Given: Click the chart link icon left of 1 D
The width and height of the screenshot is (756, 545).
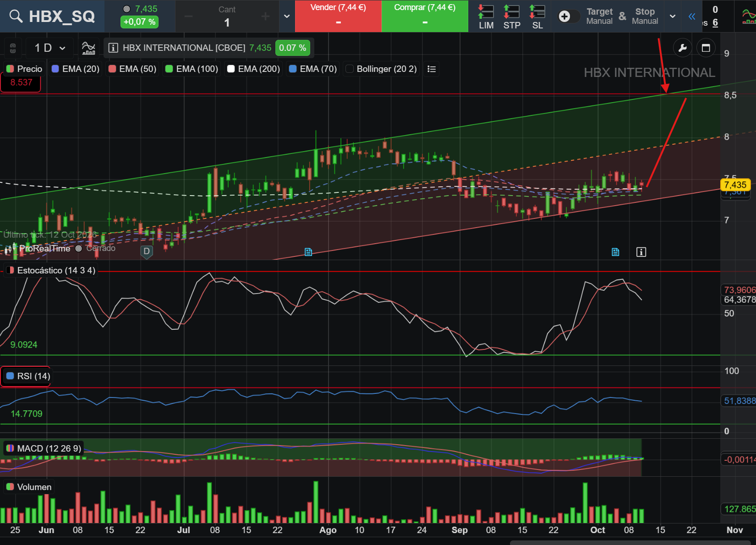Looking at the screenshot, I should click(x=13, y=48).
